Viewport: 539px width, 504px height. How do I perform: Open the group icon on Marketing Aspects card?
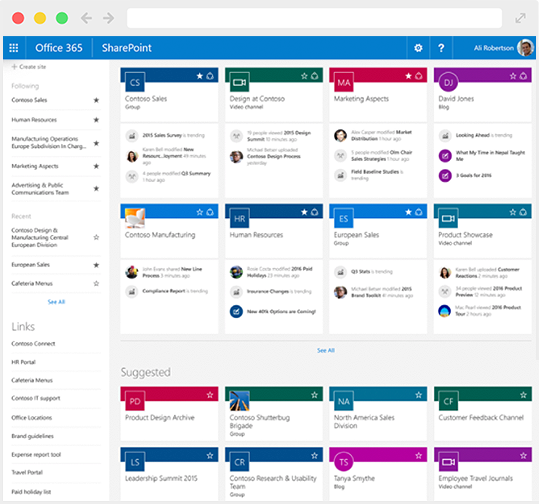[x=419, y=76]
